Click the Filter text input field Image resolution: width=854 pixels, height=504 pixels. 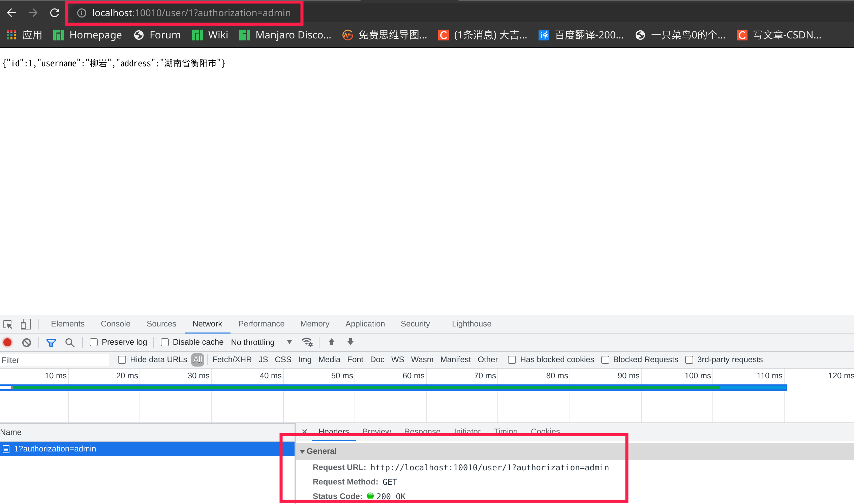click(54, 360)
